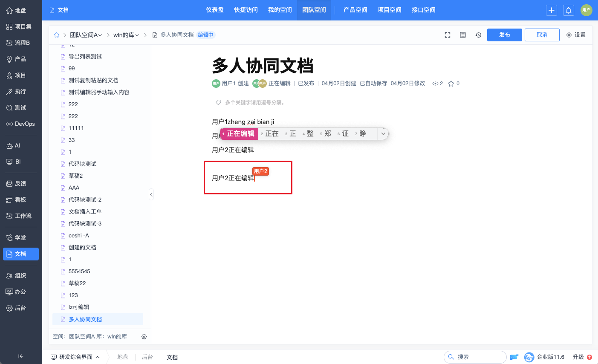The height and width of the screenshot is (364, 598).
Task: Switch to 团队空间 tab
Action: click(x=314, y=10)
